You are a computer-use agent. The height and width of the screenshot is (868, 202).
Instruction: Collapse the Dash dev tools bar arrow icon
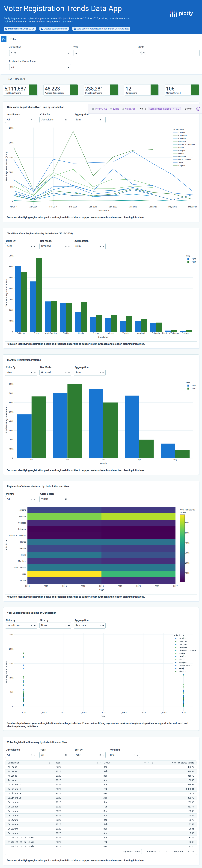click(198, 109)
